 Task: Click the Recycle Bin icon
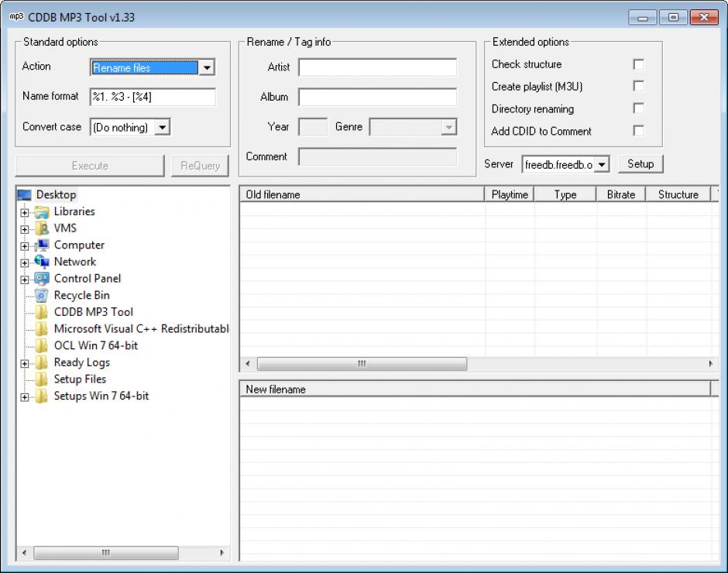[x=42, y=296]
